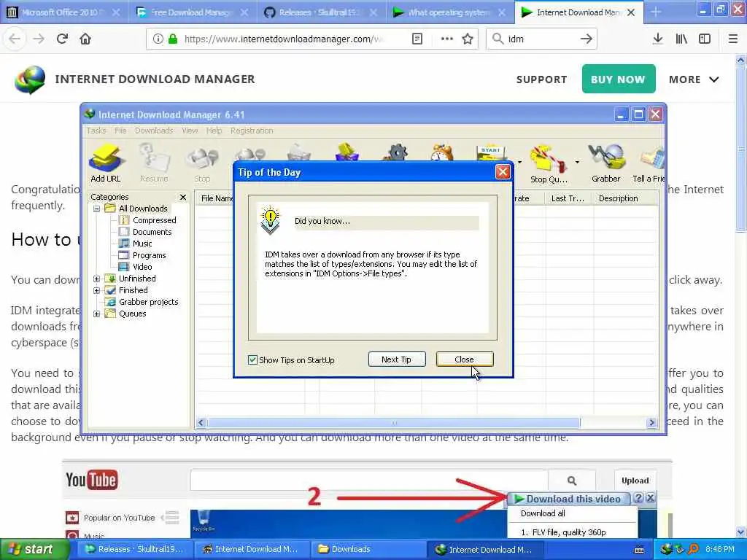Open the Firefox hamburger menu
The width and height of the screenshot is (747, 560).
tap(733, 39)
